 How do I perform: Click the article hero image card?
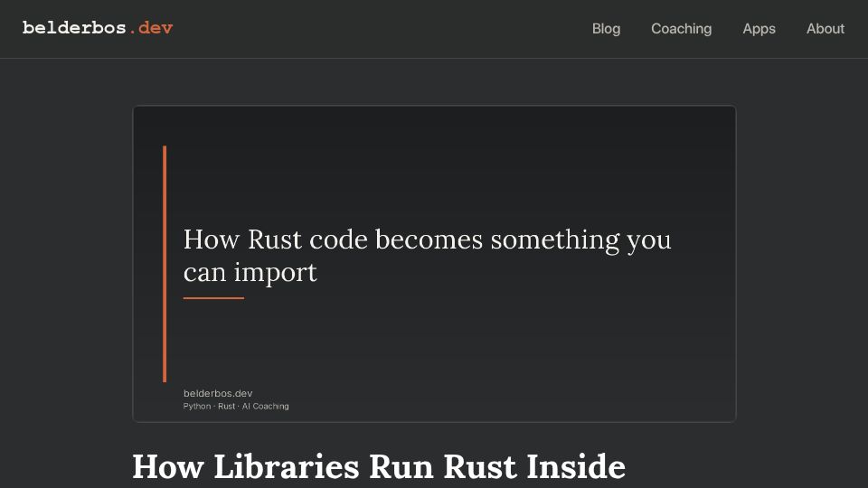click(435, 264)
